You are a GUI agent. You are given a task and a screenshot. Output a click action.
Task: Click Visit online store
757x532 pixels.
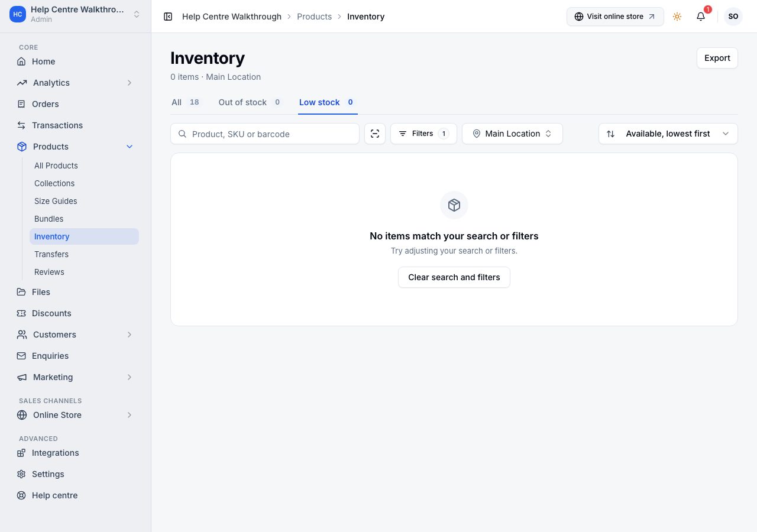point(615,17)
